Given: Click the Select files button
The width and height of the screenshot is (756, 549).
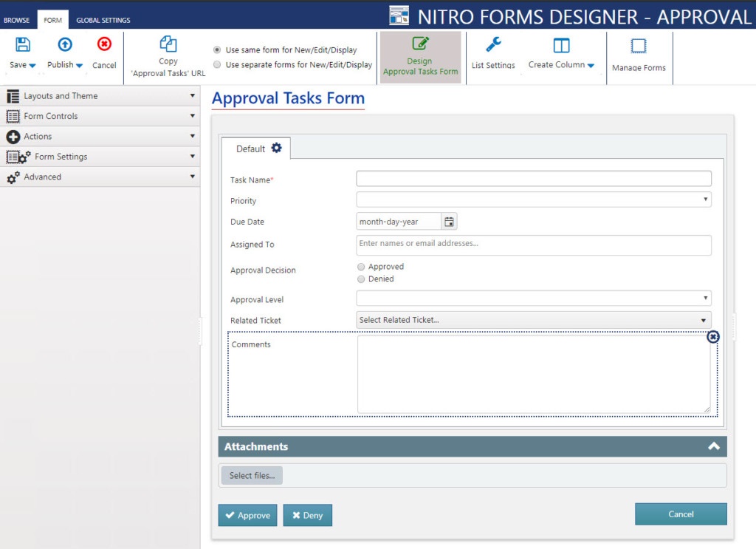Looking at the screenshot, I should 251,475.
